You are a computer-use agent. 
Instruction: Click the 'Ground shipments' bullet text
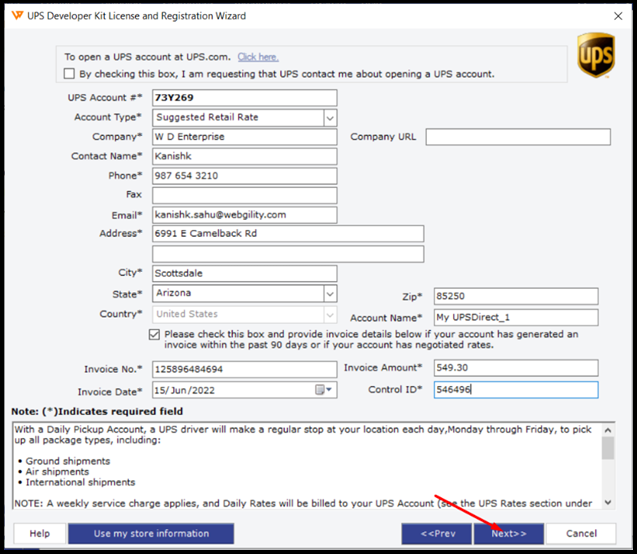point(68,461)
